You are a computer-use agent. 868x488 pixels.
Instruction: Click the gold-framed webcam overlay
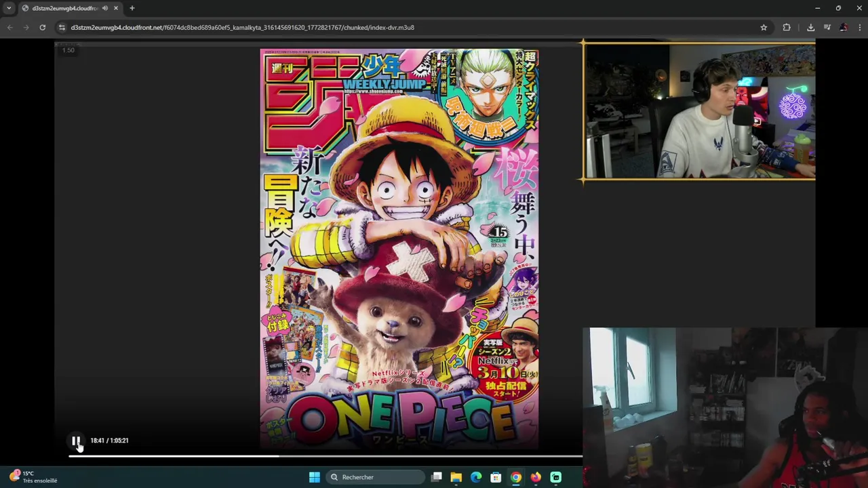[x=699, y=112]
